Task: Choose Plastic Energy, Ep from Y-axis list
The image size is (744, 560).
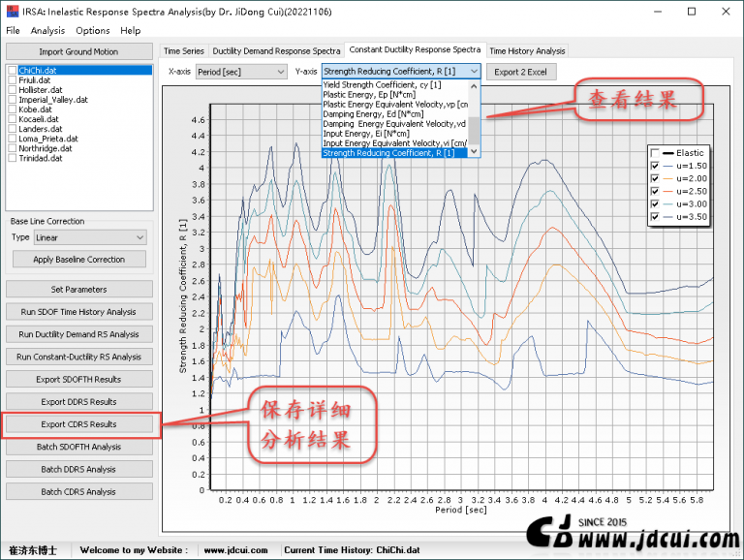Action: [369, 95]
